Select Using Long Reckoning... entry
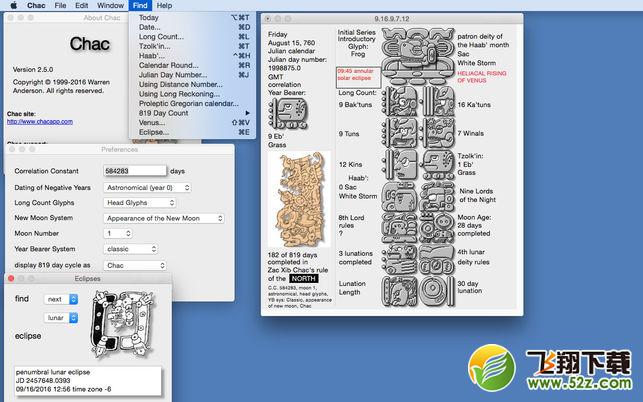The image size is (643, 402). click(x=194, y=94)
